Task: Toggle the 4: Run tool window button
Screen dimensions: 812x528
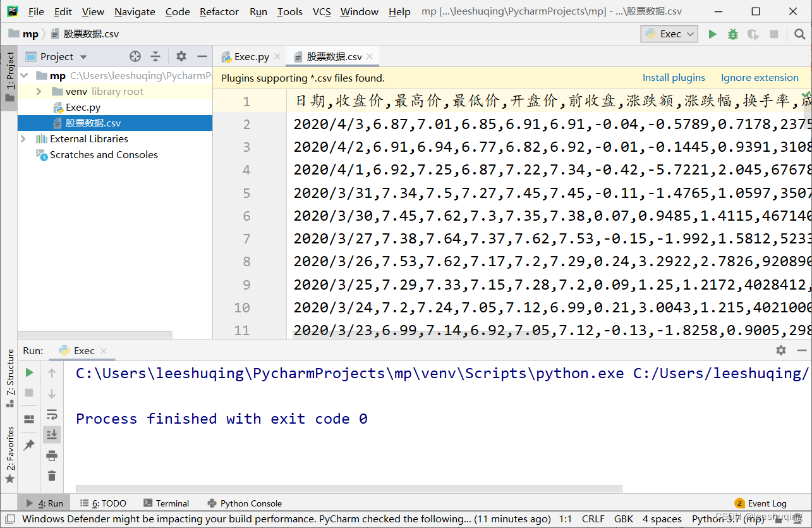Action: pos(44,503)
